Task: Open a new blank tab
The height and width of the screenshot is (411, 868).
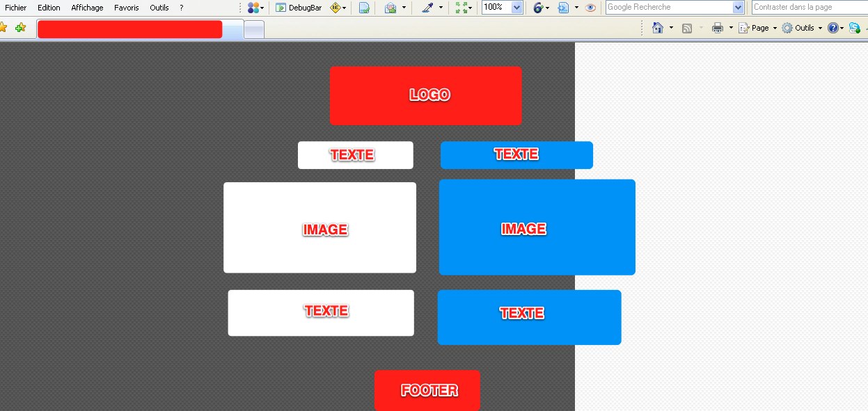Action: point(254,30)
